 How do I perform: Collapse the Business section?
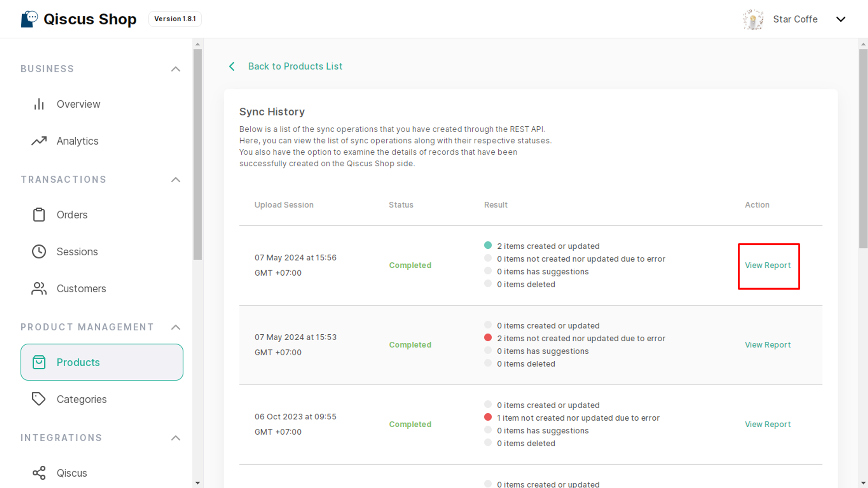tap(176, 69)
